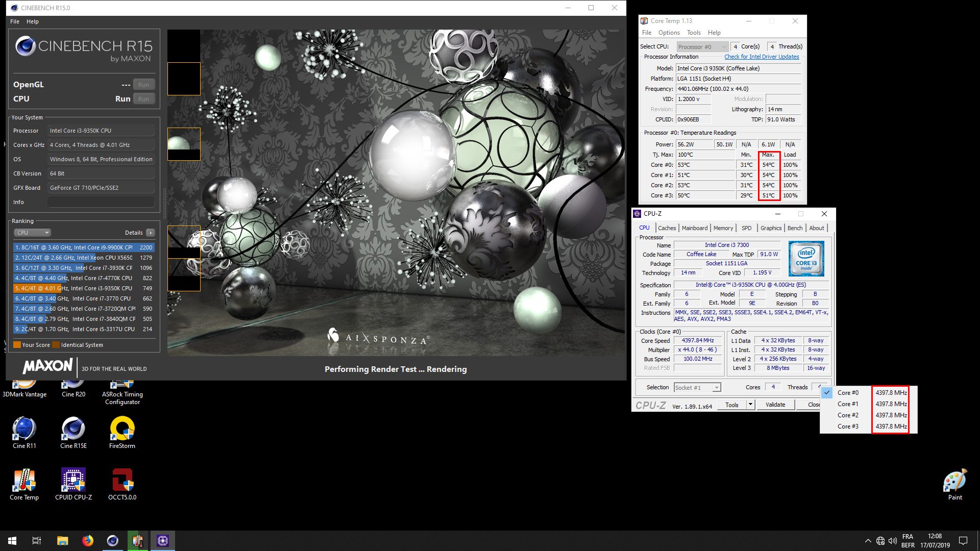The height and width of the screenshot is (551, 980).
Task: Select i7-4770K ranking row scoring 822
Action: click(84, 278)
